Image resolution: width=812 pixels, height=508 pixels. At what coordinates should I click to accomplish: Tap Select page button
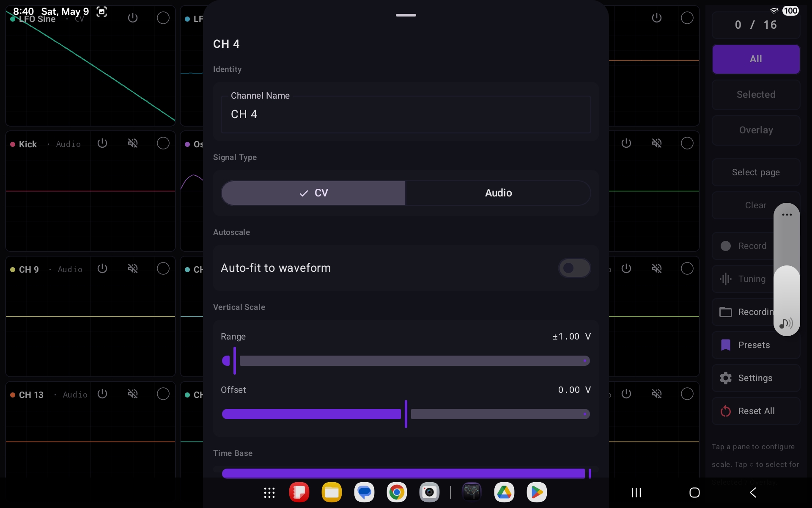click(756, 172)
